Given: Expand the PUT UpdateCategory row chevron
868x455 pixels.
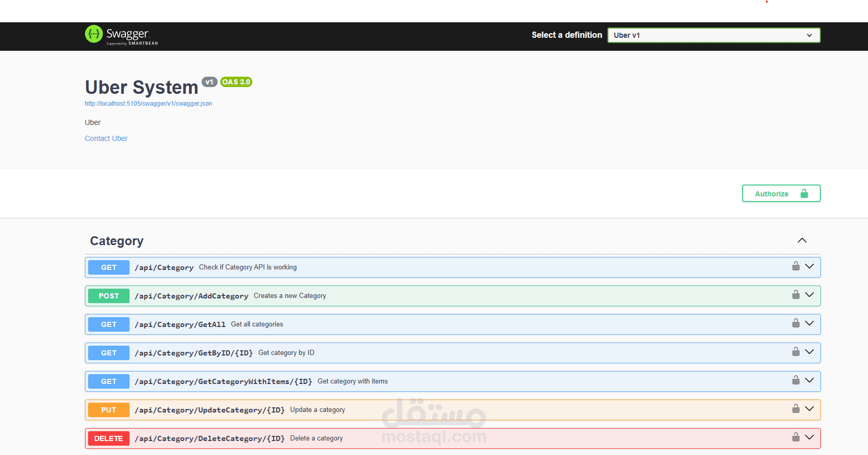Looking at the screenshot, I should point(809,409).
